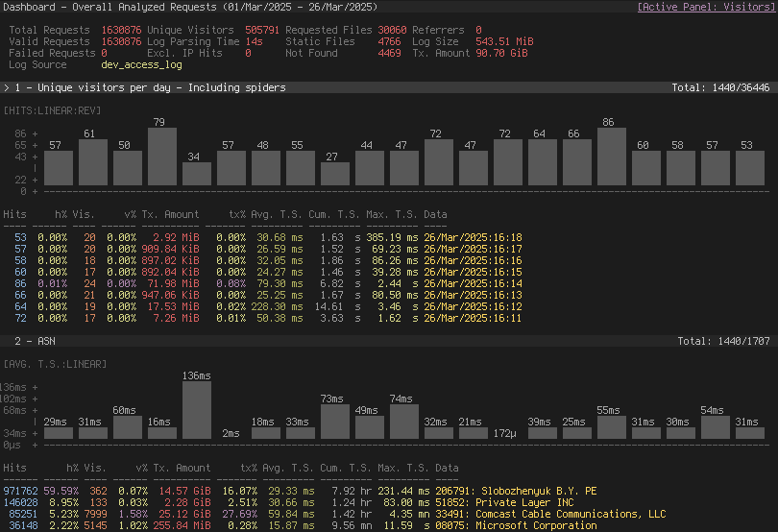The height and width of the screenshot is (532, 778).
Task: Select the Comcast Cable Communications row
Action: pos(334,514)
